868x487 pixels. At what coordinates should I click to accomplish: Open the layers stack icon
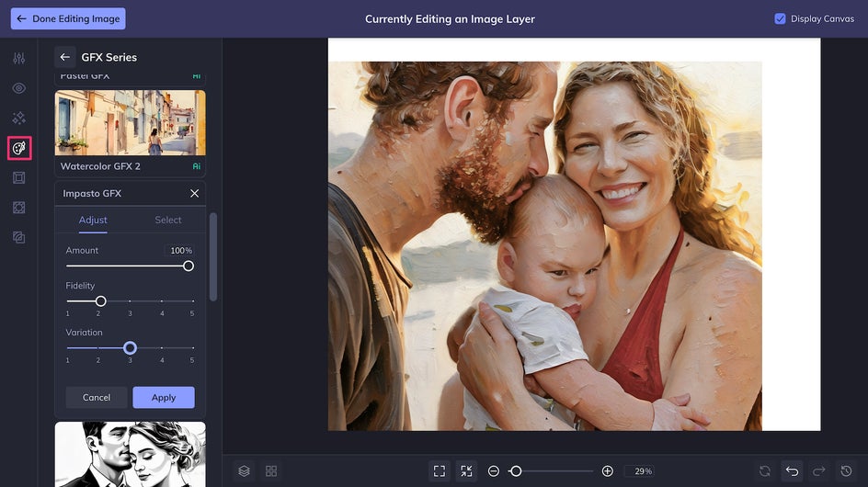coord(245,471)
